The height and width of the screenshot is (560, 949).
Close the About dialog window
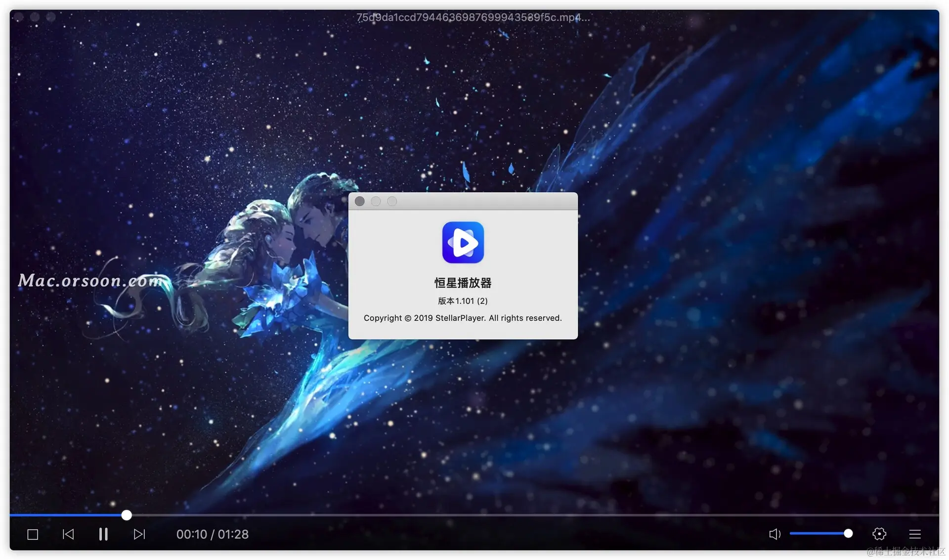click(360, 201)
